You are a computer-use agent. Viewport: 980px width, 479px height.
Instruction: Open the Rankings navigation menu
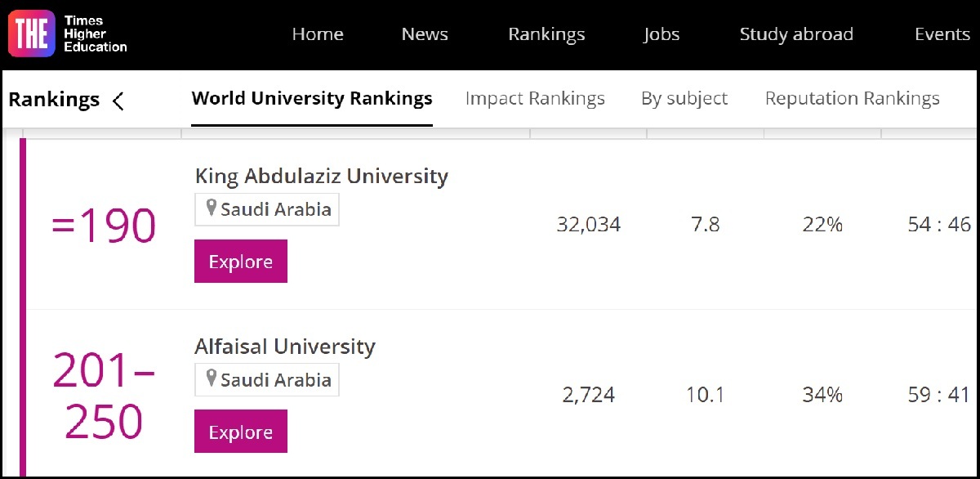(x=546, y=34)
